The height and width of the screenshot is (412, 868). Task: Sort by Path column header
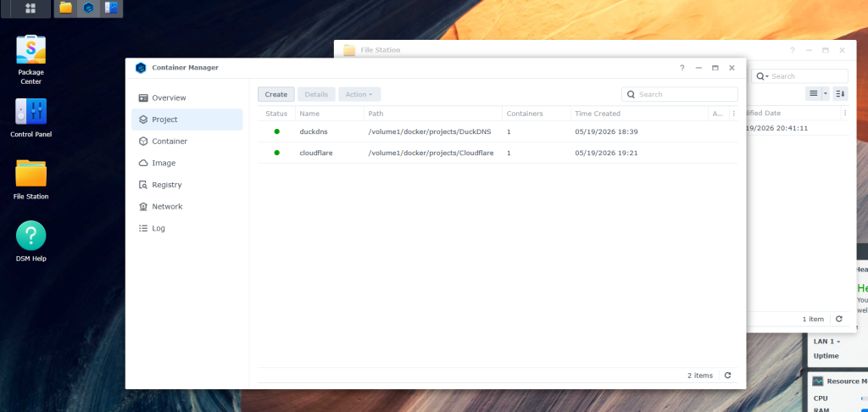pyautogui.click(x=433, y=114)
